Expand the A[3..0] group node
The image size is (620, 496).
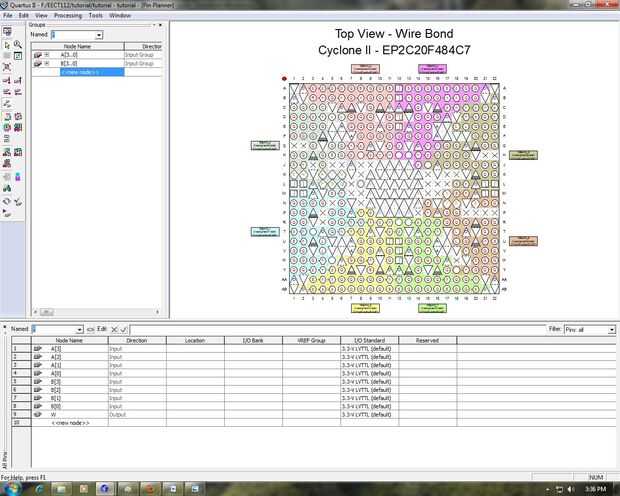pos(47,55)
